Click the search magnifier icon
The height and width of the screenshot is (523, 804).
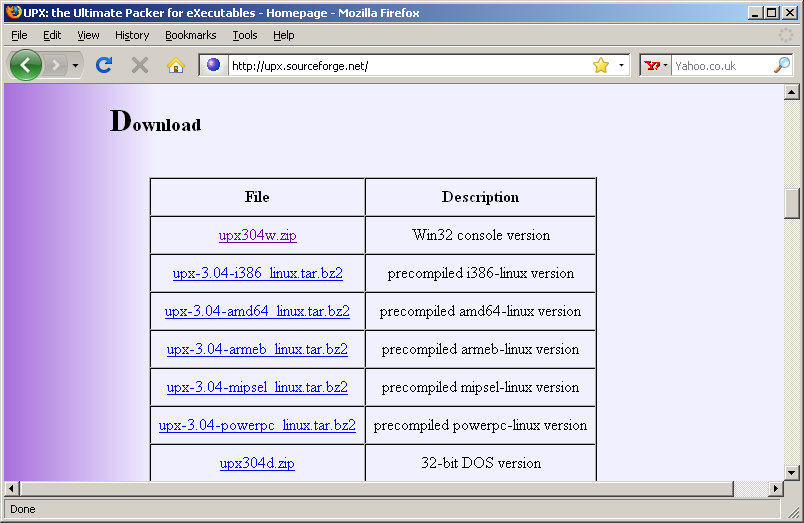point(782,65)
